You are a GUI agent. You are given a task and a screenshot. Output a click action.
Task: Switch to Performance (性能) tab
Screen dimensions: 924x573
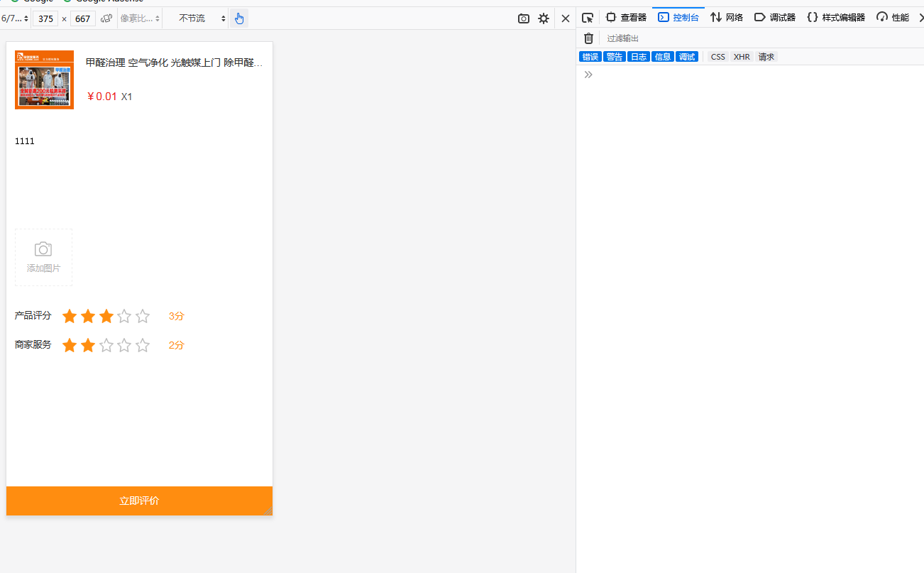(x=893, y=18)
